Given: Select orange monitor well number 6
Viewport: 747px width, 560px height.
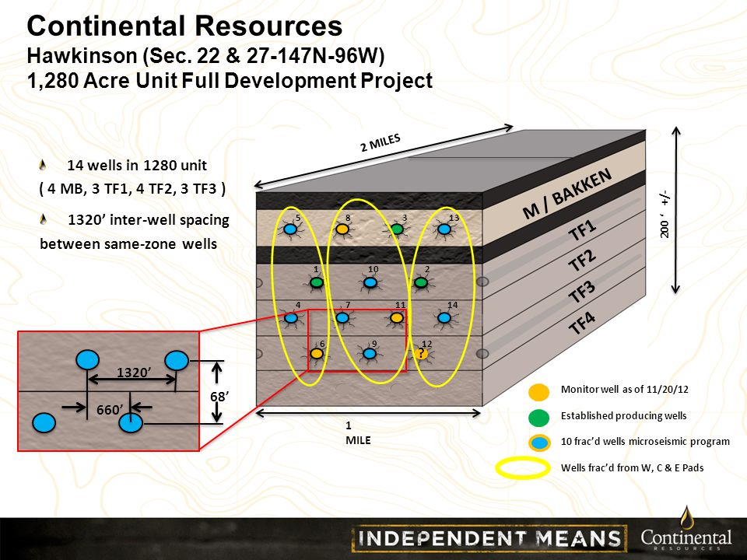Looking at the screenshot, I should 317,353.
